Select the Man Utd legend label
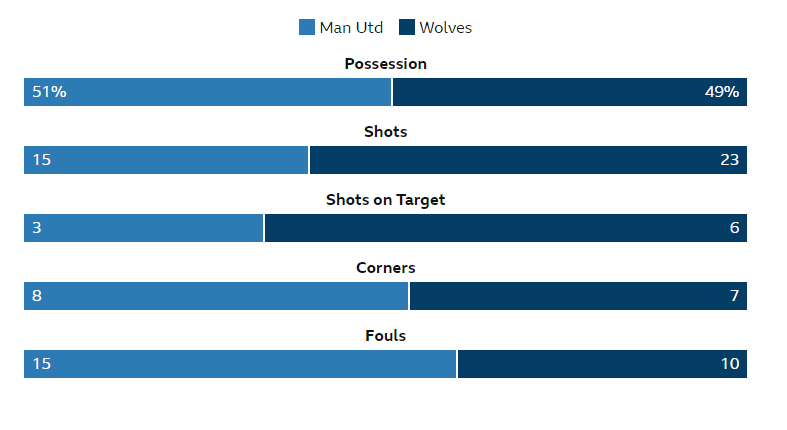787x430 pixels. click(x=350, y=28)
